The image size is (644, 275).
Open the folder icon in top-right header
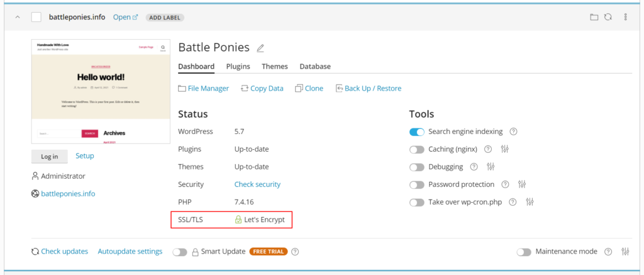pos(594,17)
